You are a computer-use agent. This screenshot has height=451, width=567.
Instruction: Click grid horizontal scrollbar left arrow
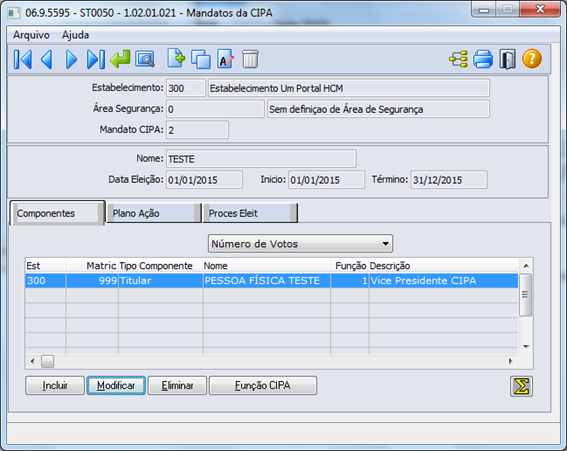point(33,361)
